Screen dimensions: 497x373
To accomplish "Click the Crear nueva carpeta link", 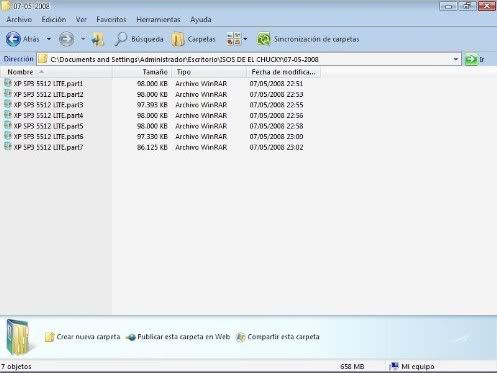I will click(88, 337).
